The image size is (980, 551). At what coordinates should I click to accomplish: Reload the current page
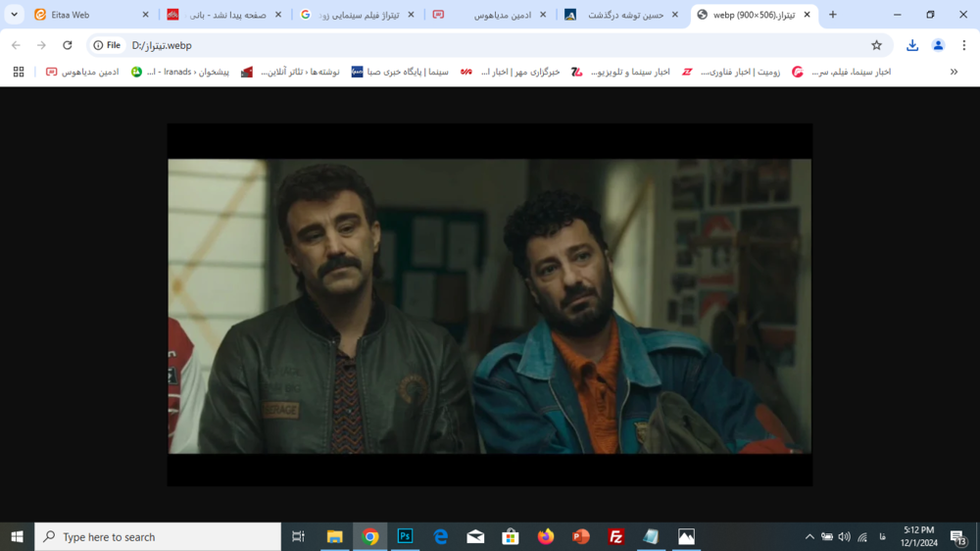tap(68, 45)
